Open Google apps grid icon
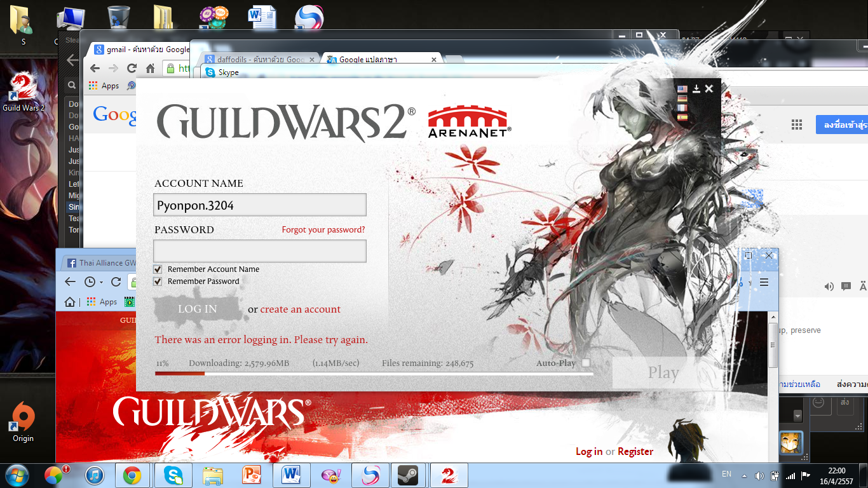 (796, 125)
